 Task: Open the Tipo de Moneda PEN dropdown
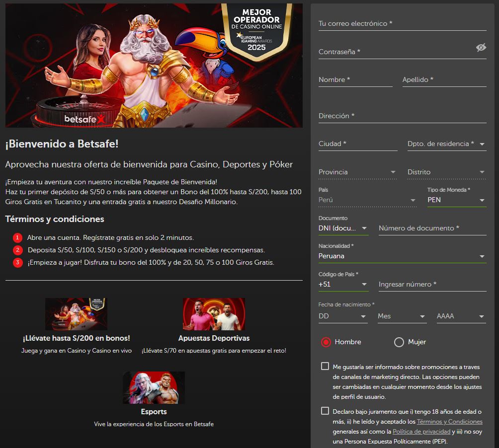tap(482, 200)
